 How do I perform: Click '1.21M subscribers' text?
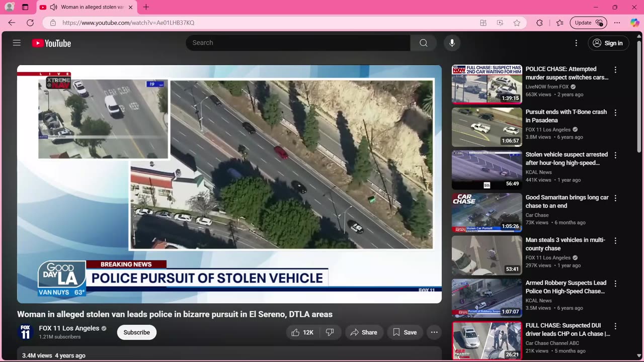60,337
